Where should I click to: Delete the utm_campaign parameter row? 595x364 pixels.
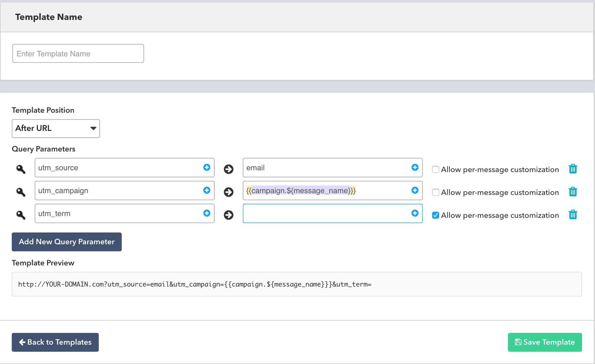tap(573, 192)
